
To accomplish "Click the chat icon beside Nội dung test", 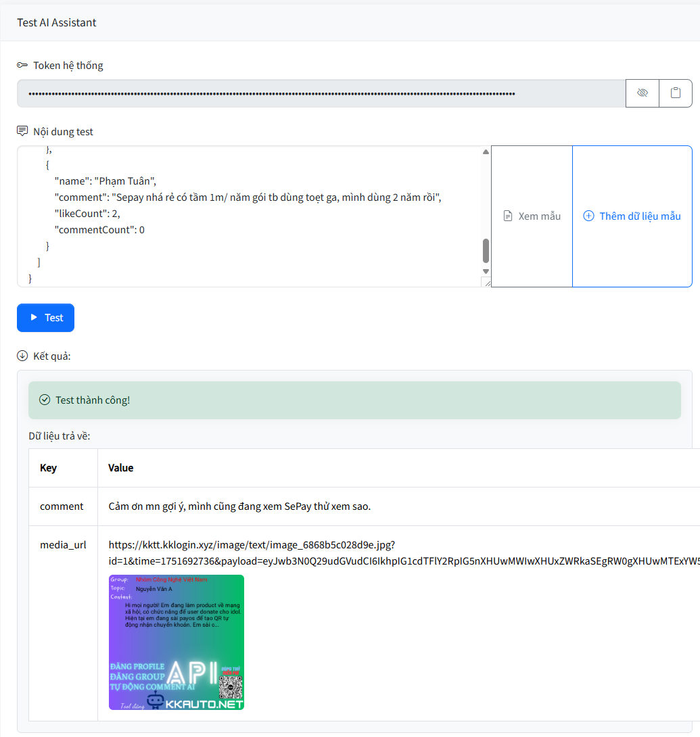I will (x=22, y=131).
